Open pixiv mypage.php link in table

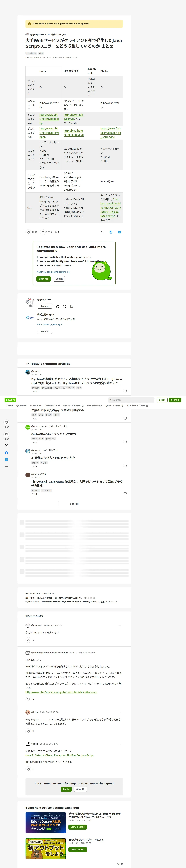(49, 119)
